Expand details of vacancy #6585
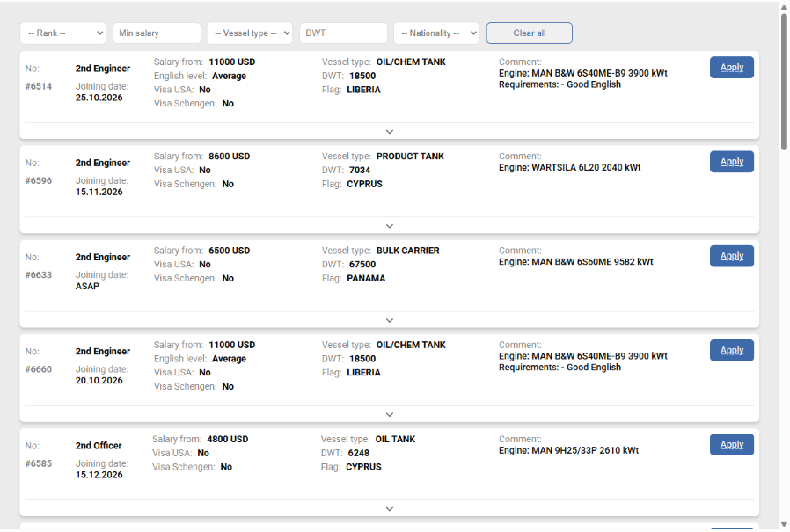Image resolution: width=790 pixels, height=532 pixels. (x=390, y=508)
